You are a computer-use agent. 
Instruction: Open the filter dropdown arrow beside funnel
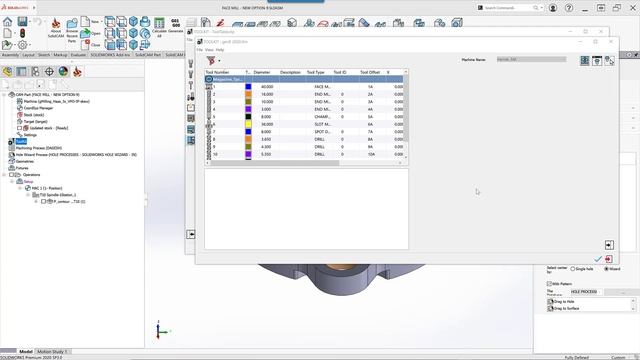(219, 61)
